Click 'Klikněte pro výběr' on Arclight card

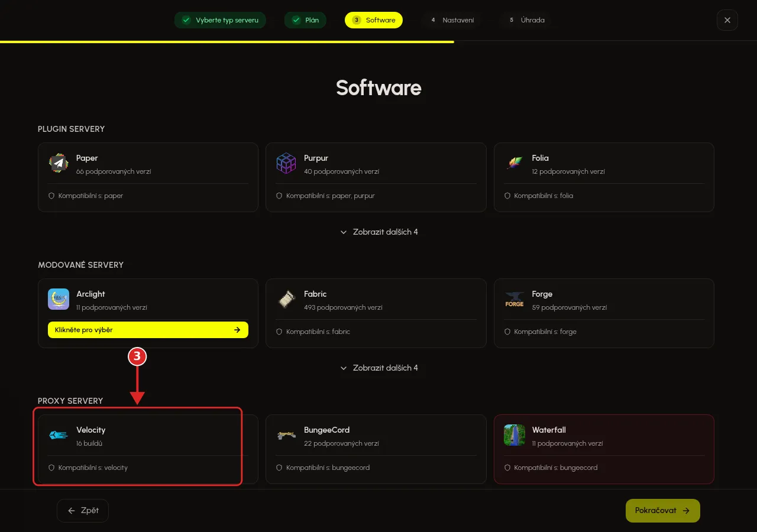(x=148, y=330)
